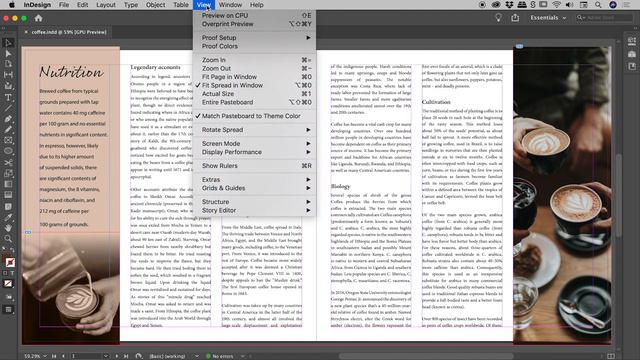Screen dimensions: 640x360
Task: Select the Zoom magnifier tool
Action: 8,238
